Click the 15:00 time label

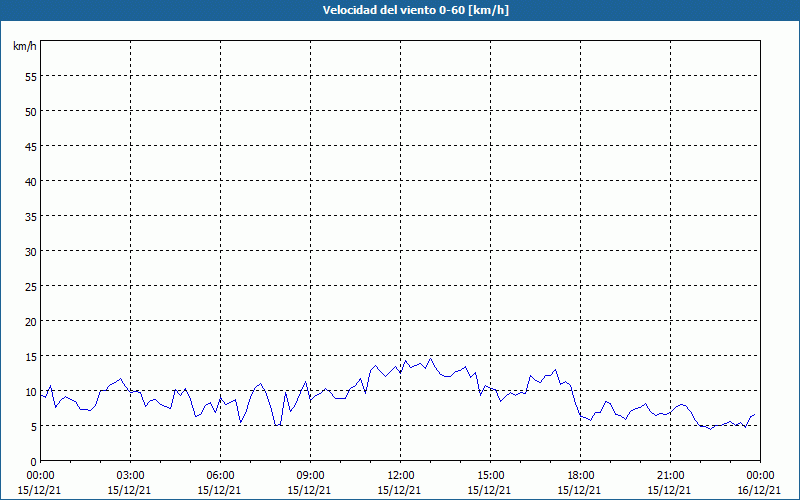490,476
